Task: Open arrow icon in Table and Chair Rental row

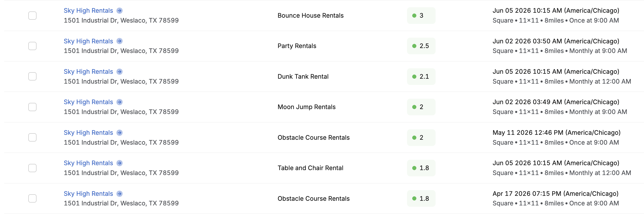Action: (x=120, y=163)
